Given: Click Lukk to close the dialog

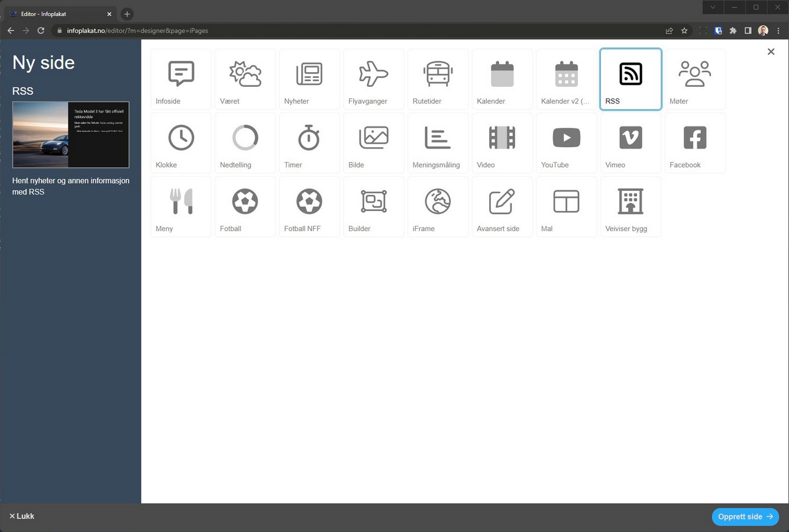Looking at the screenshot, I should click(22, 516).
